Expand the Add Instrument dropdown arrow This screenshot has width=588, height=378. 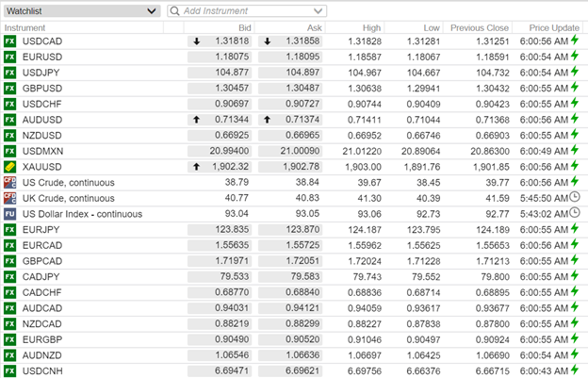(x=318, y=11)
